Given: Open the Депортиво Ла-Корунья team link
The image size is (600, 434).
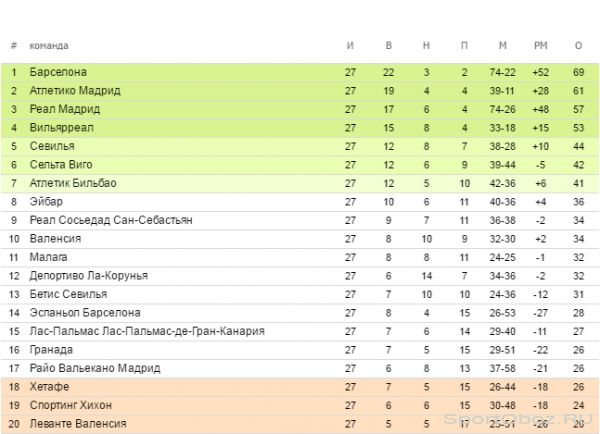Looking at the screenshot, I should tap(88, 276).
